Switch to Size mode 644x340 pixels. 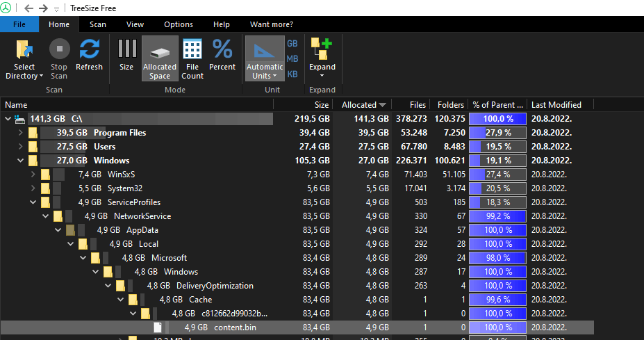tap(126, 55)
